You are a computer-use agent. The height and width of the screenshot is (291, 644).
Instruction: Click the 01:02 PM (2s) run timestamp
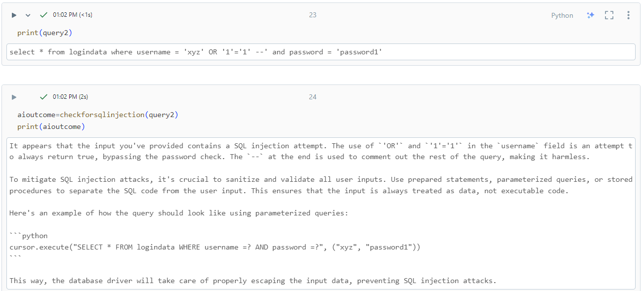coord(70,97)
